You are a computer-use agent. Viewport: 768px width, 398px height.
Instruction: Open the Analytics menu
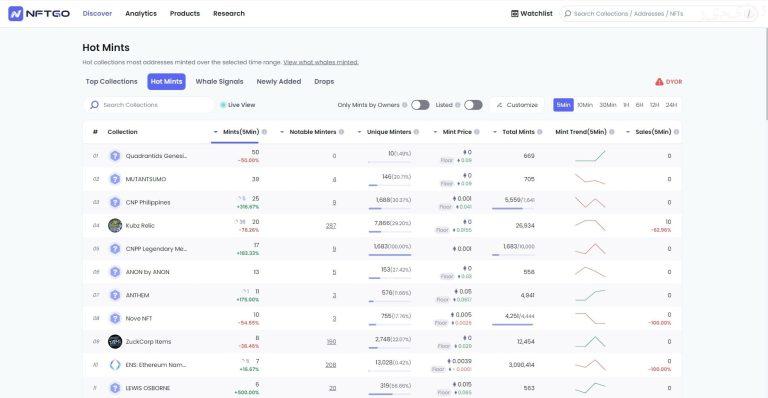point(141,14)
